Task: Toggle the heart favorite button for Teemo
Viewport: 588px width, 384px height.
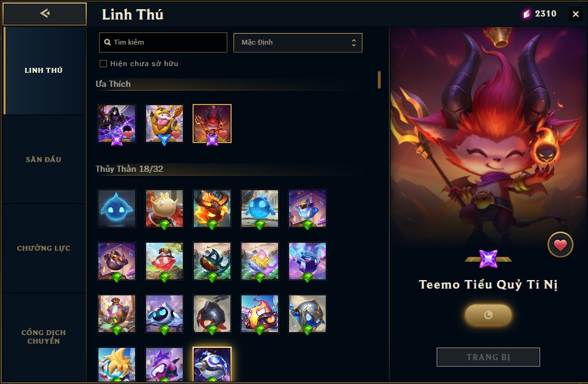Action: click(x=560, y=245)
